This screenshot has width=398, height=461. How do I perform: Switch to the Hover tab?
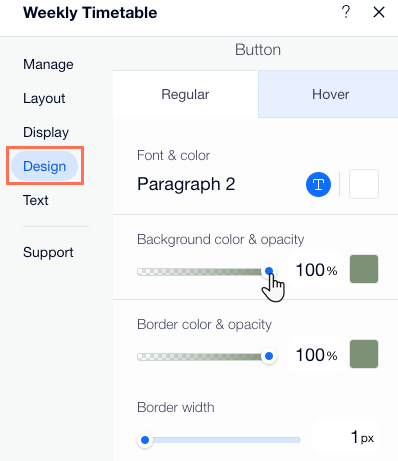328,94
